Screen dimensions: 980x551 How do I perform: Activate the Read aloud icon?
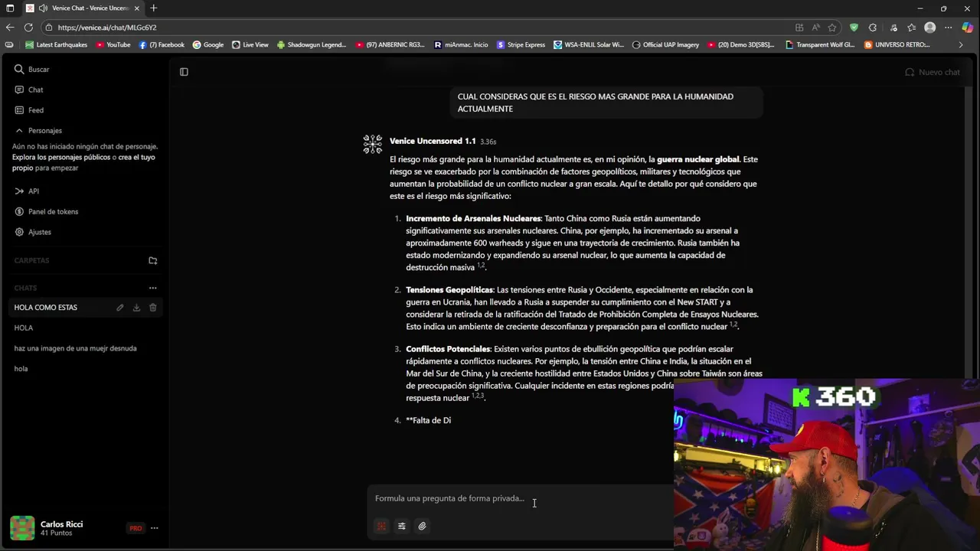[815, 28]
